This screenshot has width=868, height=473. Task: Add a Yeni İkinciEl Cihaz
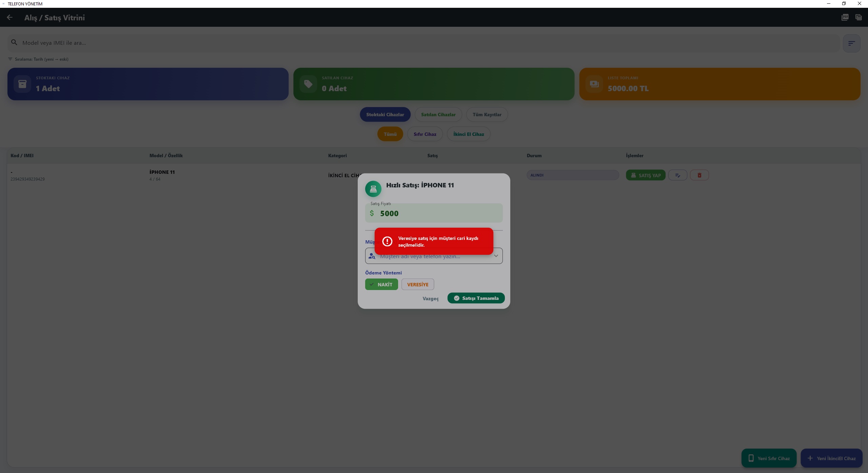(831, 458)
